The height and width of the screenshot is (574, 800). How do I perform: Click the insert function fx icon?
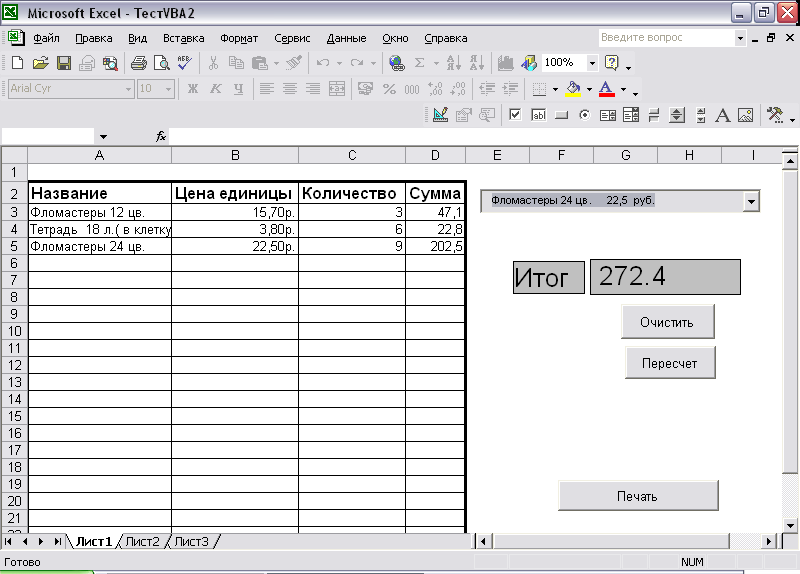(161, 136)
